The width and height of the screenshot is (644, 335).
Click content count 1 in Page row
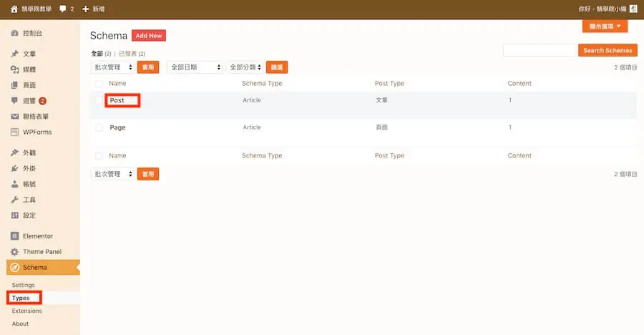[510, 127]
